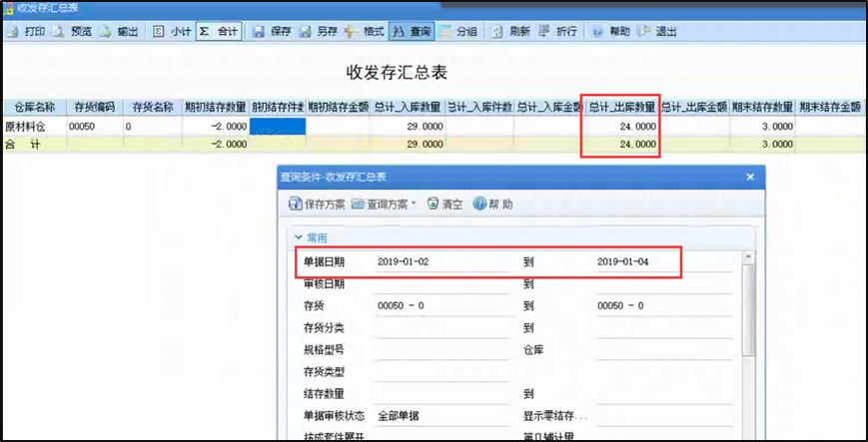Click 单据日期 start field 2019-01-02

click(x=441, y=262)
